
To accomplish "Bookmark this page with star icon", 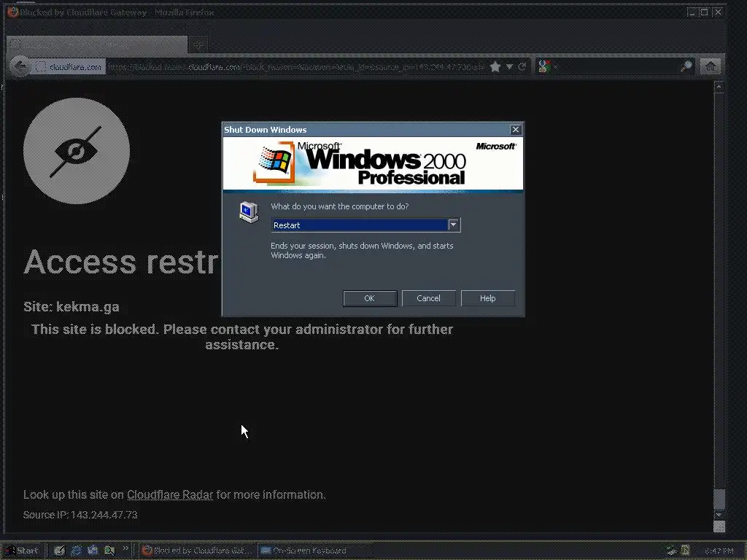I will click(495, 66).
